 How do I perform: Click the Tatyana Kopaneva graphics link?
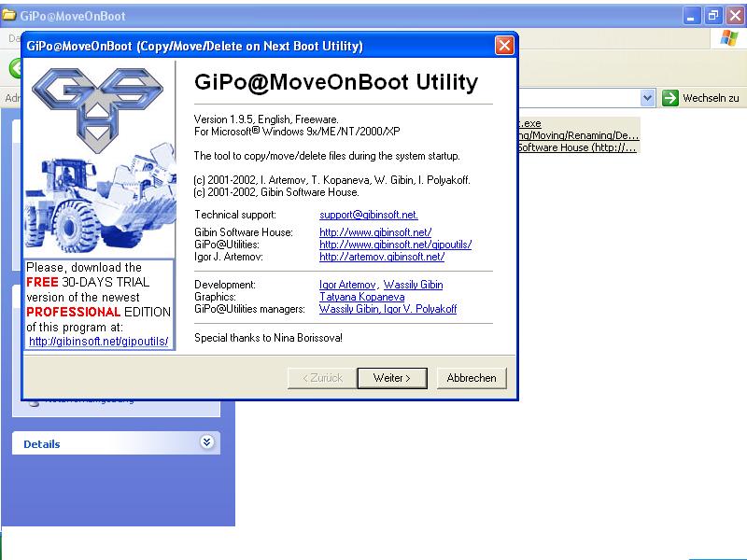[x=361, y=297]
